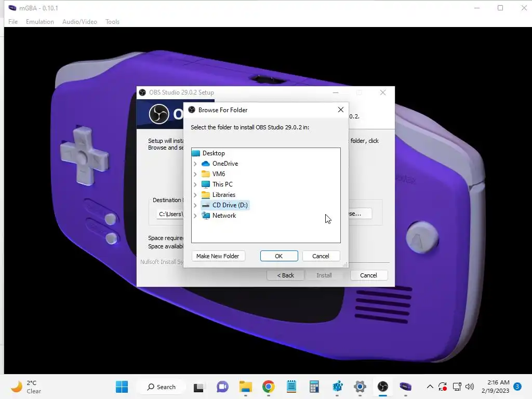Click Make New Folder button
This screenshot has height=399, width=532.
(218, 256)
